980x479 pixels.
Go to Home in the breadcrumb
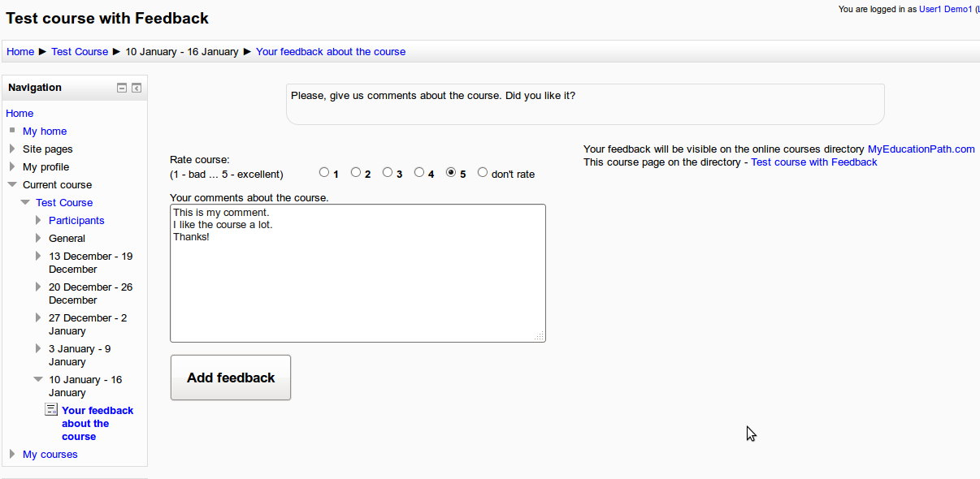(20, 51)
